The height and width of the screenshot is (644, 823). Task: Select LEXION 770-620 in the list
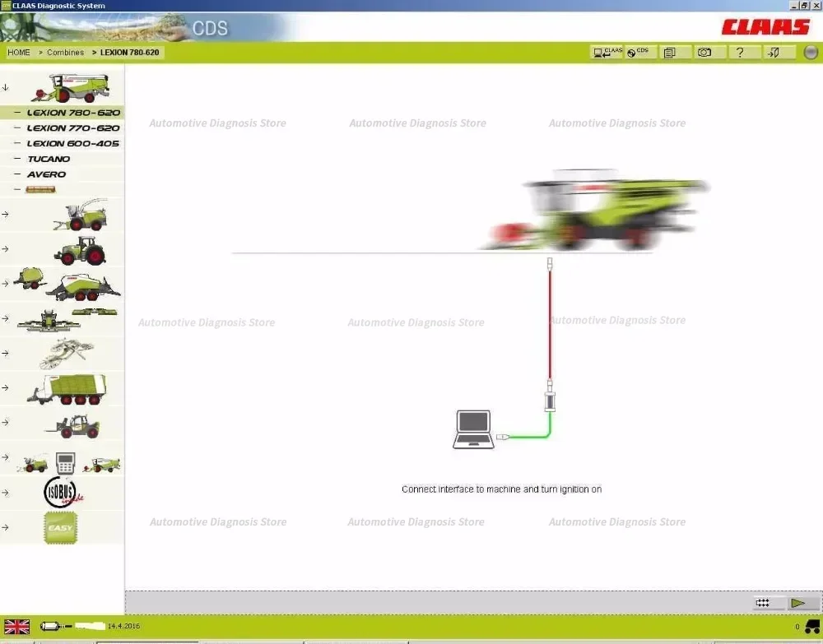(x=62, y=128)
